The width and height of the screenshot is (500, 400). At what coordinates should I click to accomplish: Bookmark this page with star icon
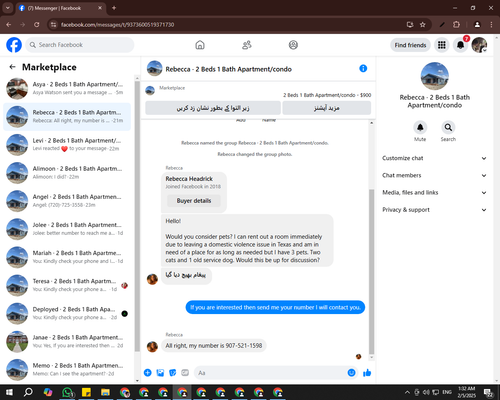pyautogui.click(x=423, y=25)
